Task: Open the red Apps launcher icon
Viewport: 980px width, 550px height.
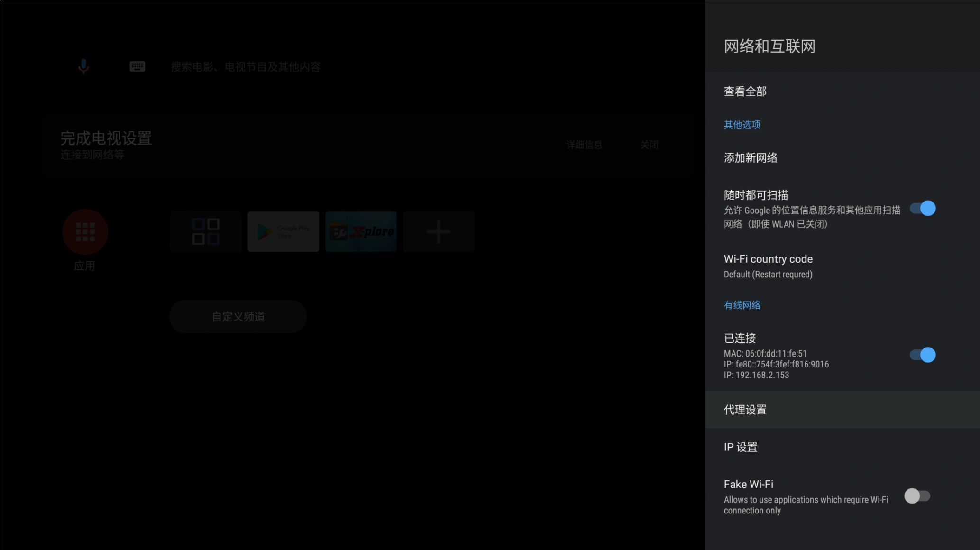Action: (85, 232)
